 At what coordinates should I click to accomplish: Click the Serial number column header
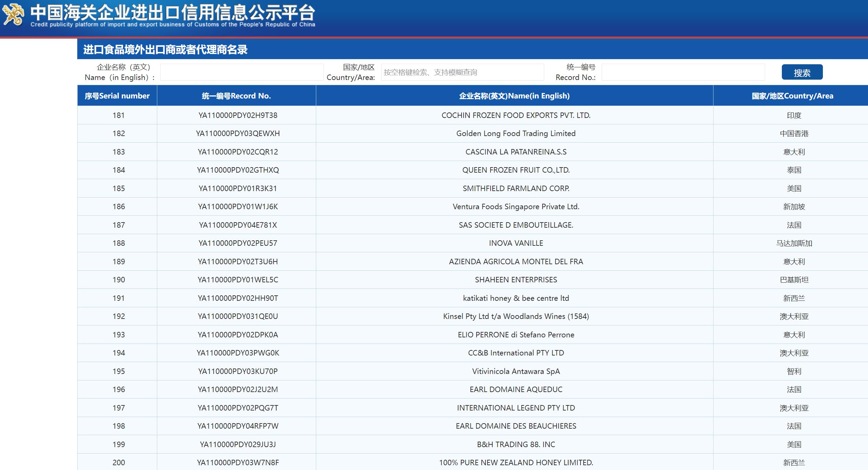[117, 96]
